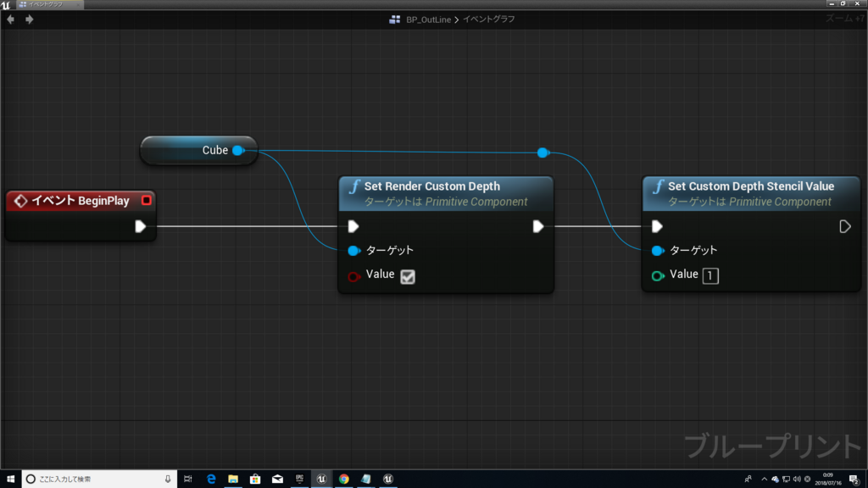This screenshot has height=488, width=868.
Task: Click the volume icon in system tray
Action: pos(797,480)
